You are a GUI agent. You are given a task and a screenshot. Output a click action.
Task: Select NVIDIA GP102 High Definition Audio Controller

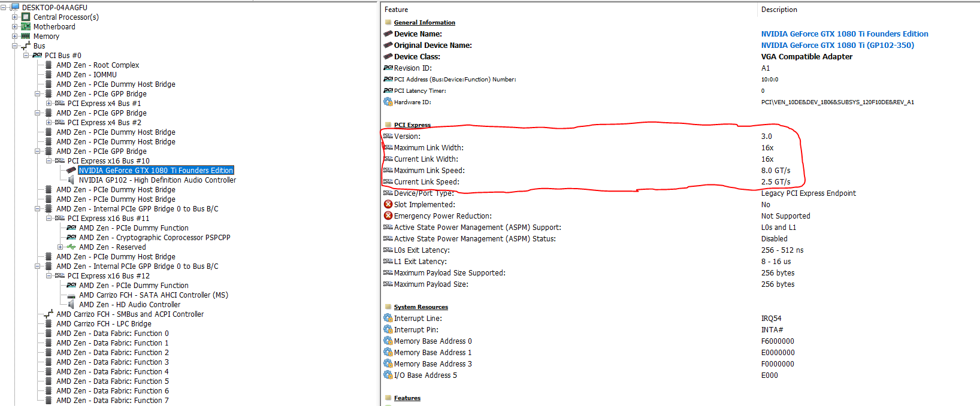[x=157, y=180]
